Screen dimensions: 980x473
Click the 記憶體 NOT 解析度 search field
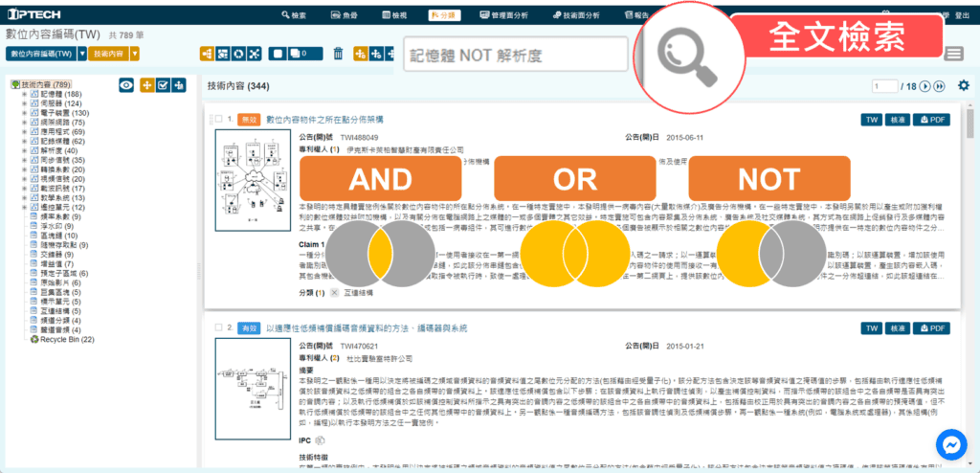pos(515,55)
